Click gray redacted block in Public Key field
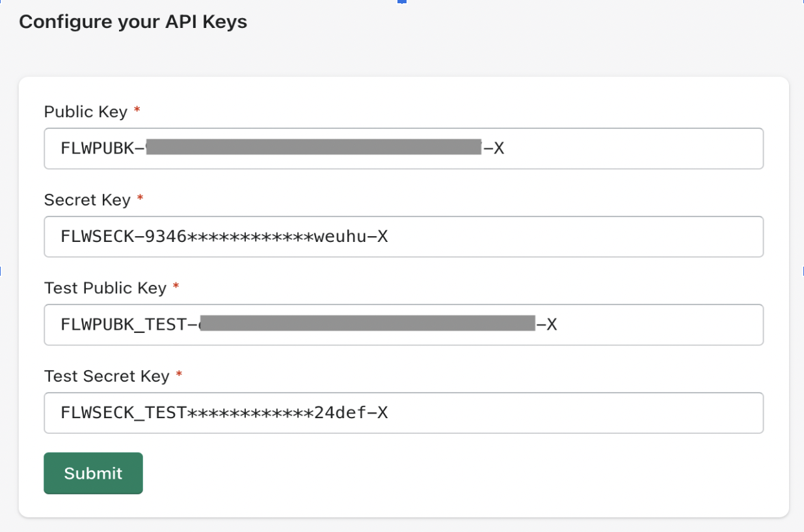This screenshot has width=804, height=532. click(x=314, y=146)
